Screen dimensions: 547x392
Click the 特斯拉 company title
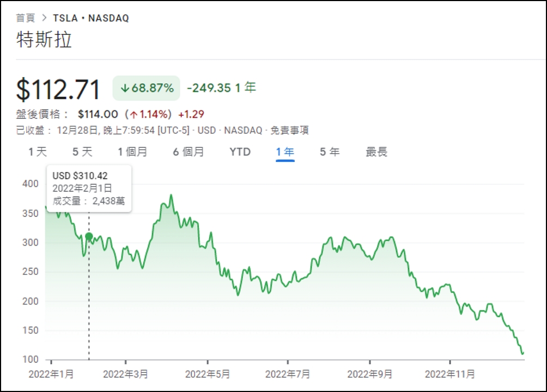(44, 39)
